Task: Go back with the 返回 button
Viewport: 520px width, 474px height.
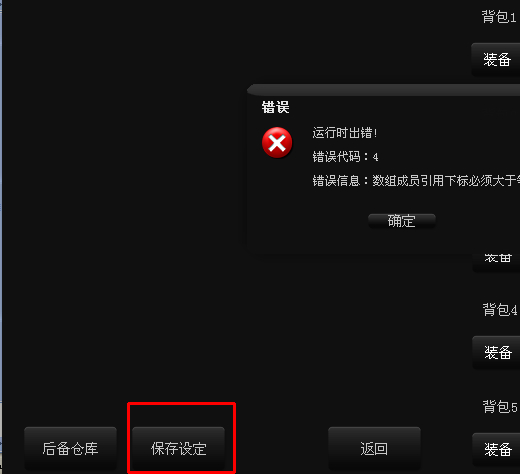Action: click(374, 448)
